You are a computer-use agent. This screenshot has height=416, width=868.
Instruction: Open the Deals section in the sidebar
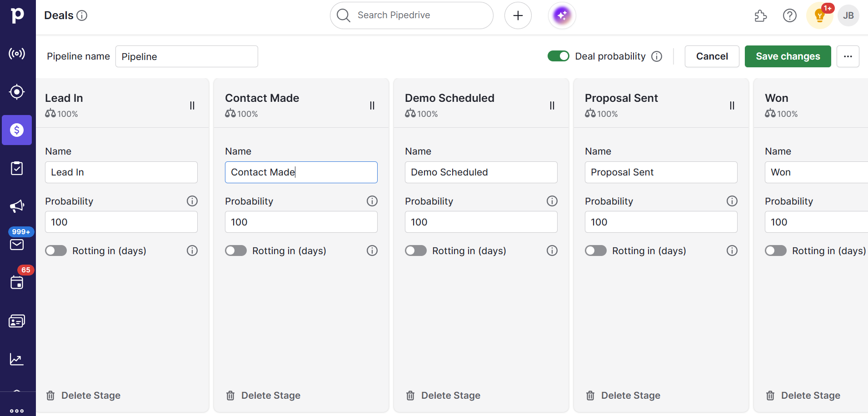point(17,130)
